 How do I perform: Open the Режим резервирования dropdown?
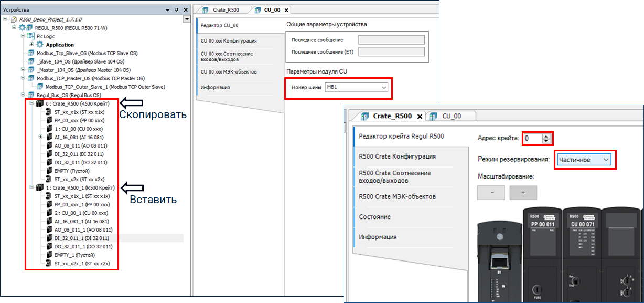[x=606, y=159]
